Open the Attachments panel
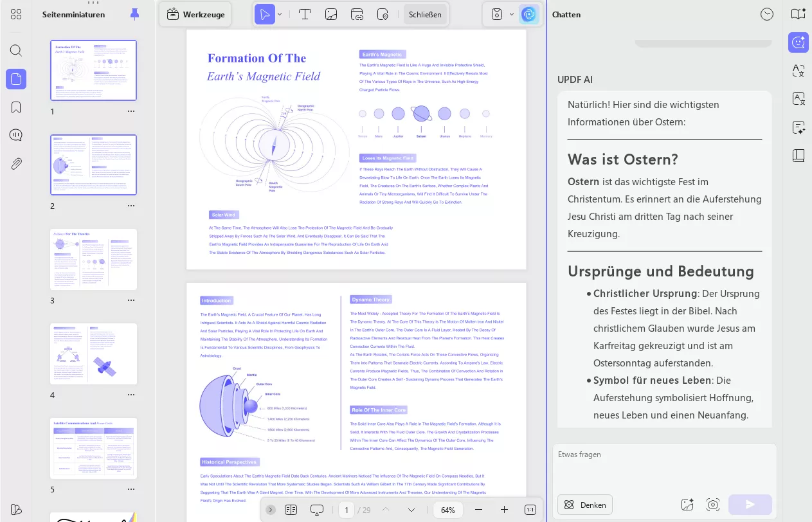Image resolution: width=812 pixels, height=522 pixels. tap(15, 164)
